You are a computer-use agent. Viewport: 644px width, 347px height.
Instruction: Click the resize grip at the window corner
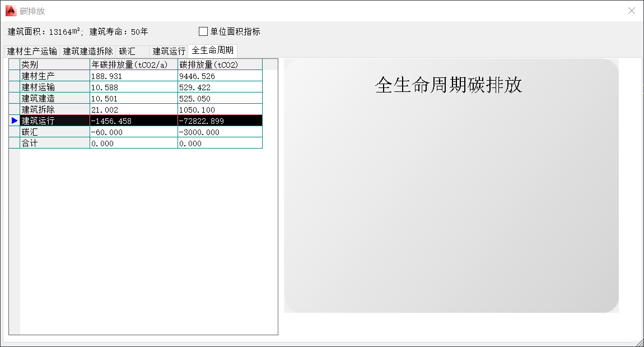639,342
